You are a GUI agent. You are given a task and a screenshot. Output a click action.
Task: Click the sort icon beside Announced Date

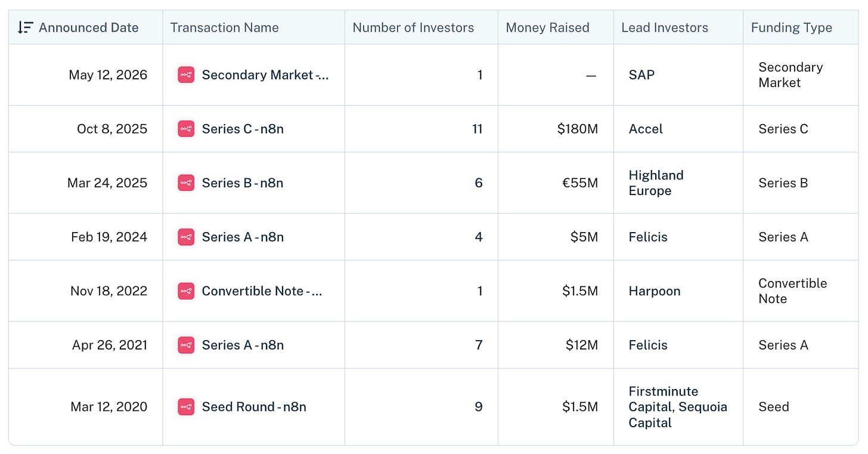[25, 27]
